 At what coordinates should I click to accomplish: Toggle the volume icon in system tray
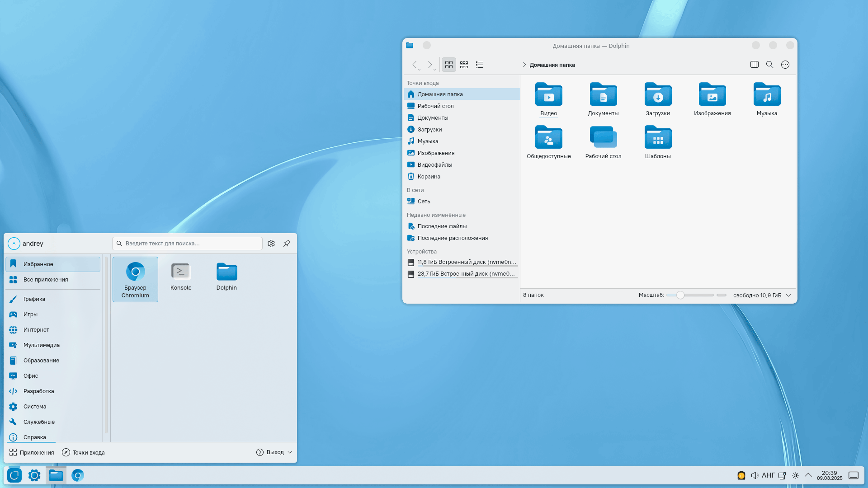[x=754, y=475]
